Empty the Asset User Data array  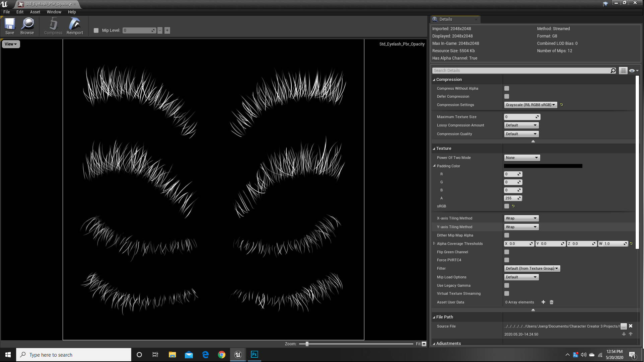click(552, 302)
